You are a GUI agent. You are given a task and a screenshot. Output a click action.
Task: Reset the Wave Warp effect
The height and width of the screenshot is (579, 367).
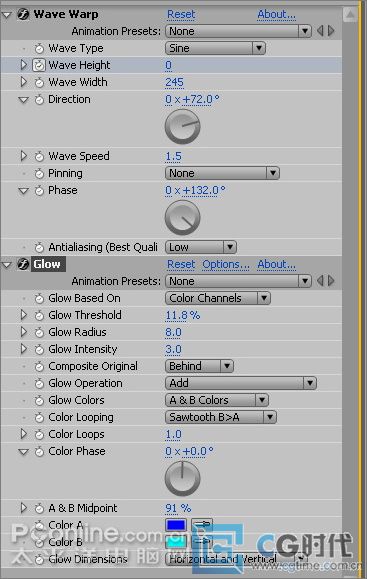click(x=181, y=14)
